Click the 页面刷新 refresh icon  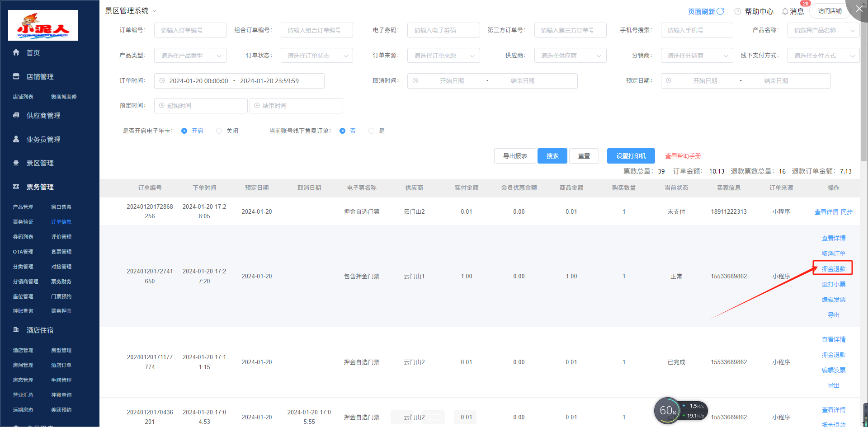[721, 11]
